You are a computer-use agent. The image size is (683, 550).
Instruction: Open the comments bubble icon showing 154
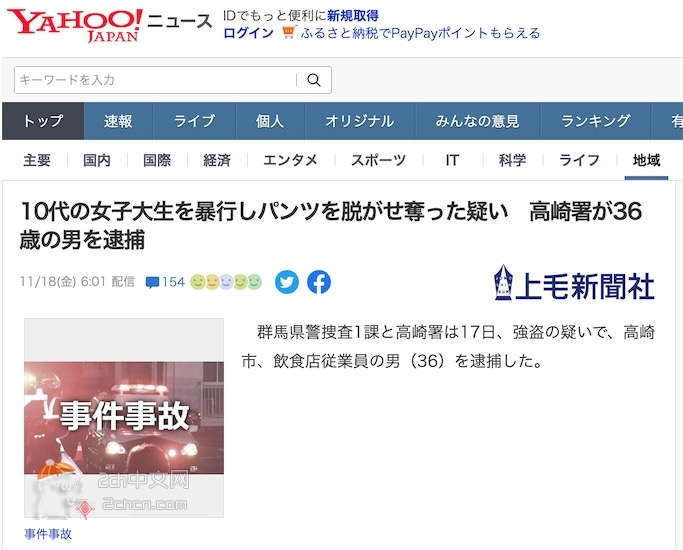click(152, 283)
